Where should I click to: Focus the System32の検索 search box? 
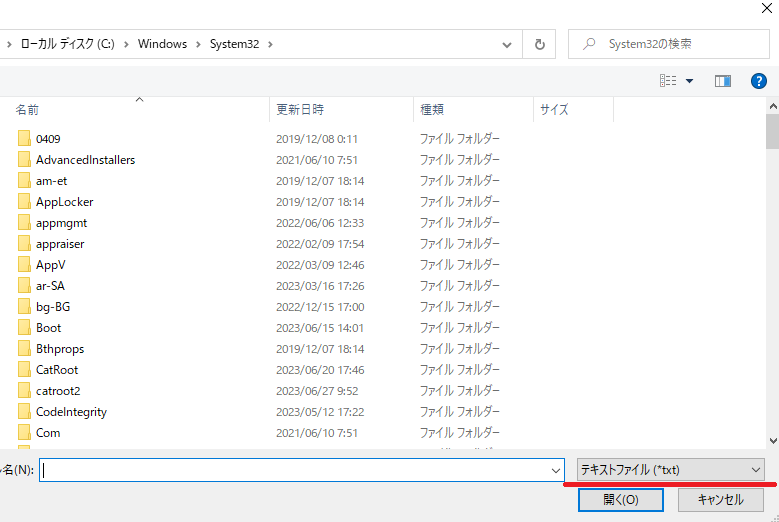pos(669,44)
